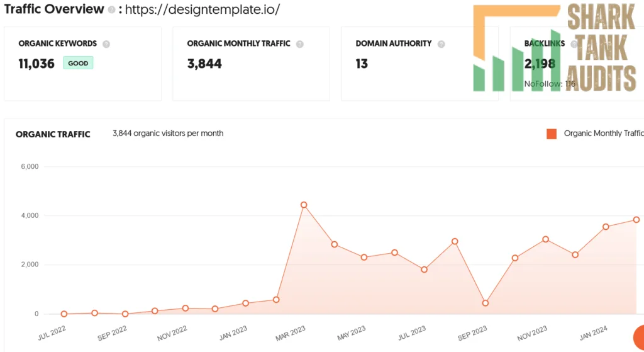Click the 4,000 y-axis label
644x352 pixels.
(x=30, y=215)
